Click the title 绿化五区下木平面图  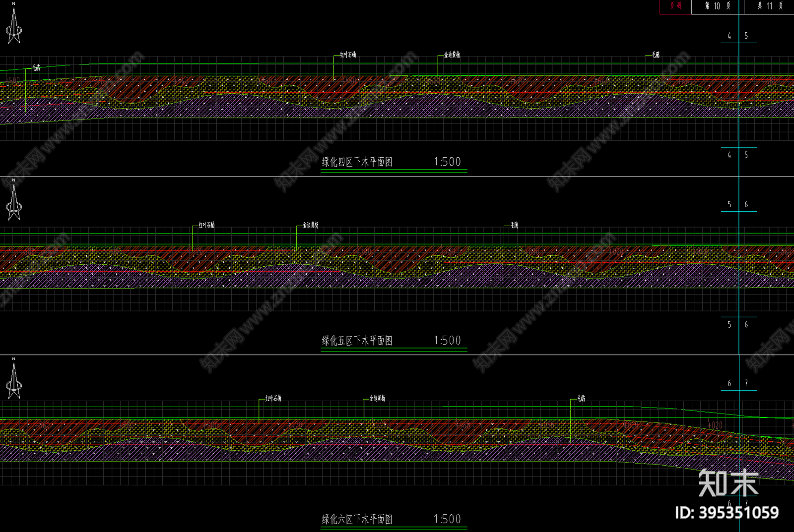point(357,341)
